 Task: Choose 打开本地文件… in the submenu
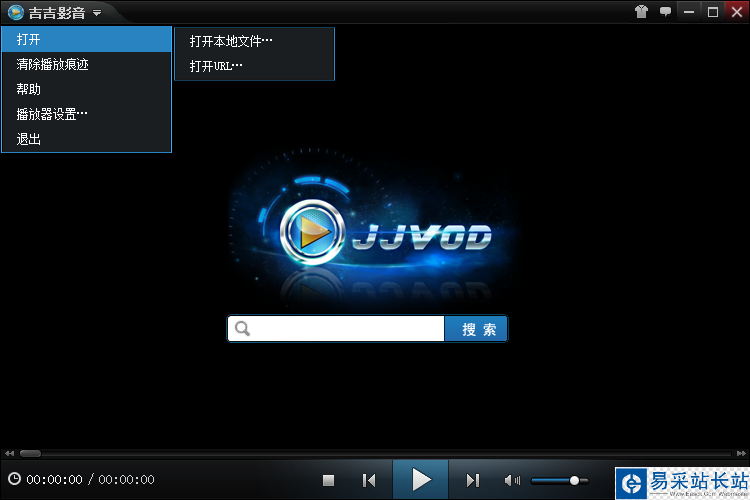coord(254,41)
